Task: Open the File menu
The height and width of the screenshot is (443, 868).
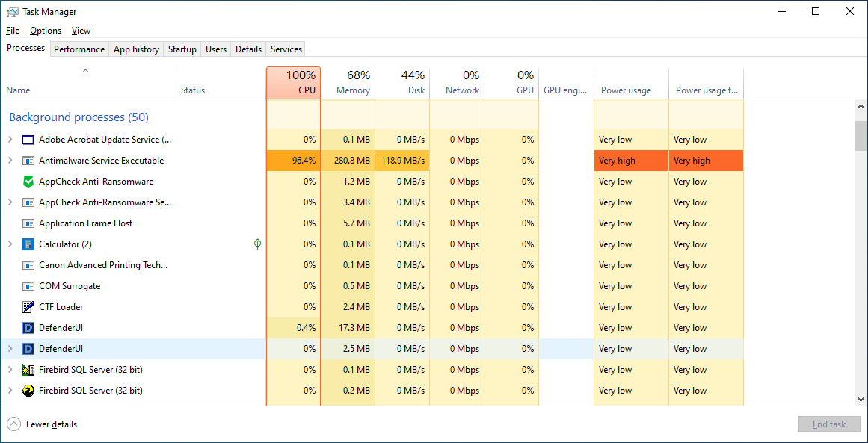Action: (13, 31)
